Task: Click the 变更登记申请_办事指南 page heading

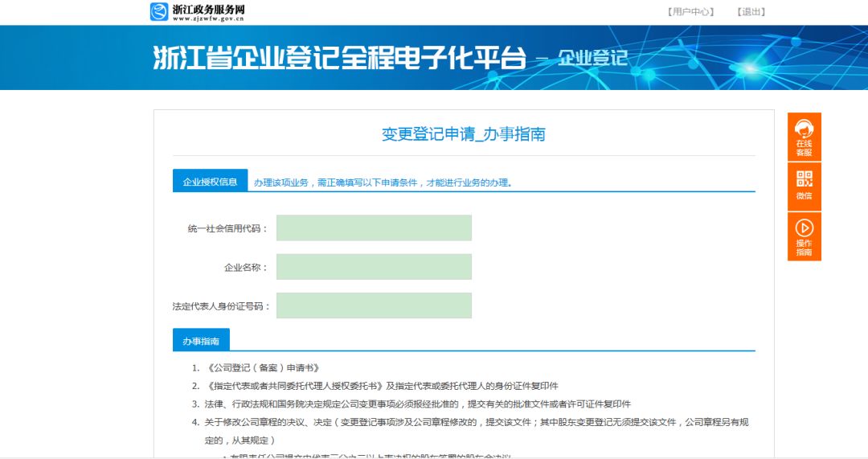Action: (x=464, y=134)
